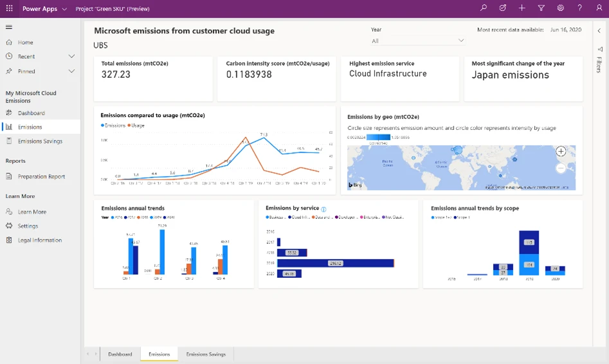The width and height of the screenshot is (609, 364).
Task: Click the UBS customer name heading
Action: coord(100,45)
